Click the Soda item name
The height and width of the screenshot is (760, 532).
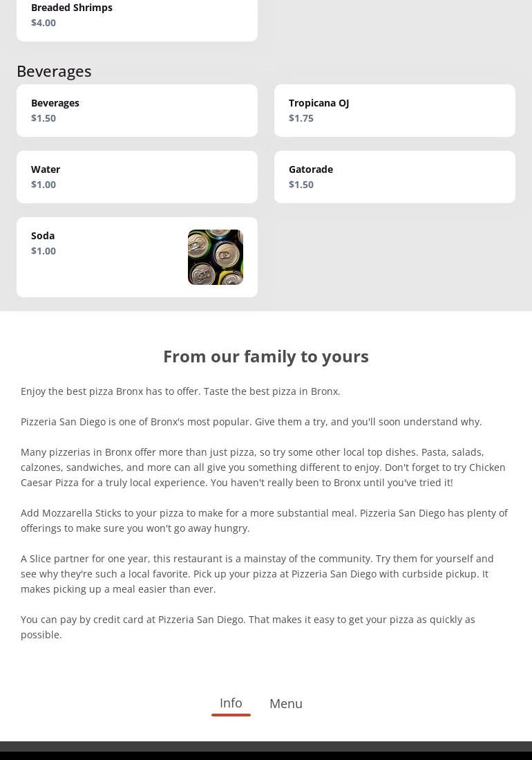(43, 236)
